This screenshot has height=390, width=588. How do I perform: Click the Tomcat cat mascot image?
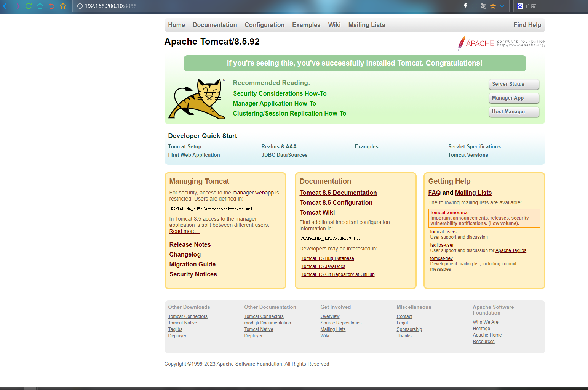click(197, 99)
